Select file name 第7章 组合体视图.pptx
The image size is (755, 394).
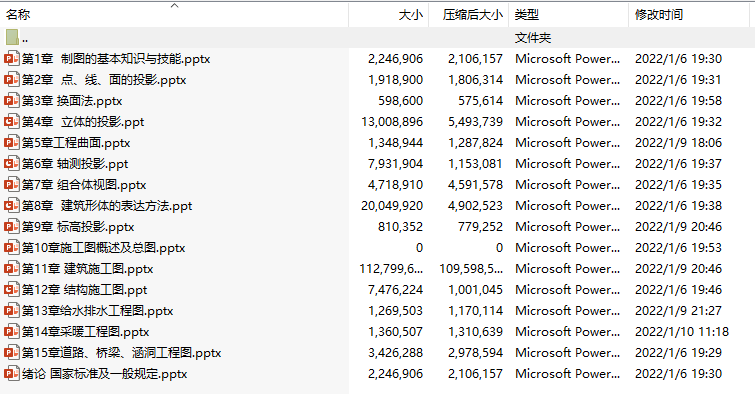pyautogui.click(x=84, y=184)
